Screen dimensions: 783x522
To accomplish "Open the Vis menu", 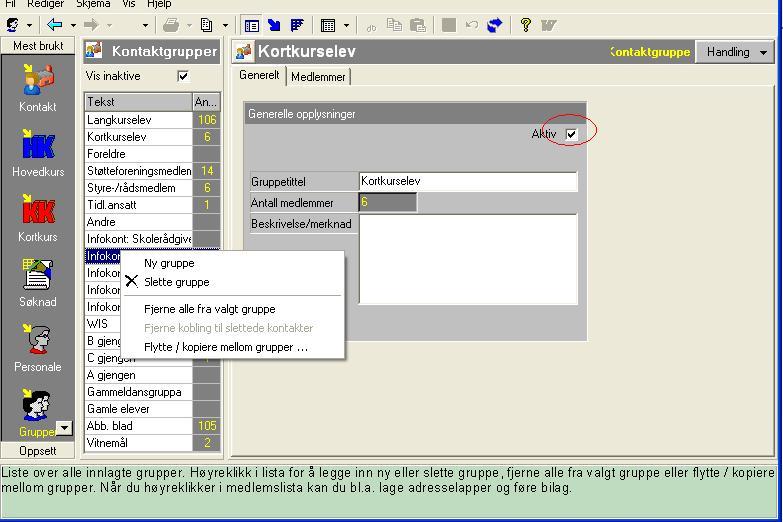I will tap(129, 4).
